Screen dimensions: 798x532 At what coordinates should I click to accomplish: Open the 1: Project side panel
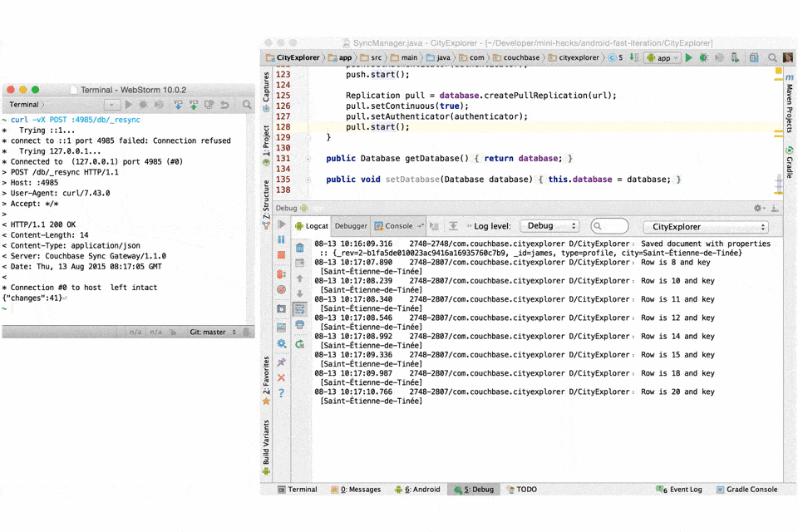tap(266, 145)
